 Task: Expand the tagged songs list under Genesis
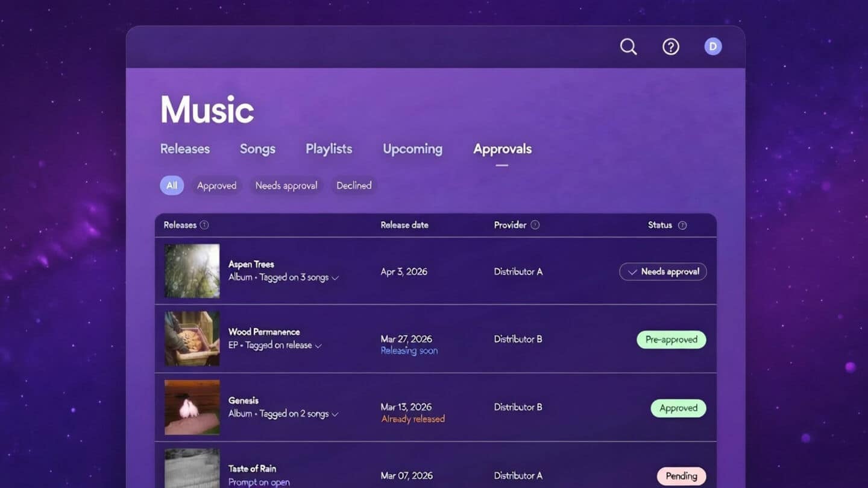point(336,414)
